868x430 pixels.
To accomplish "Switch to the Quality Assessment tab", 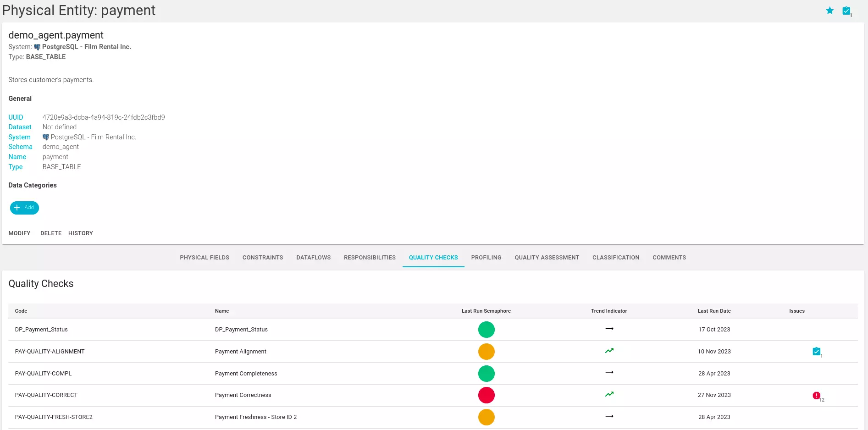I will [547, 258].
